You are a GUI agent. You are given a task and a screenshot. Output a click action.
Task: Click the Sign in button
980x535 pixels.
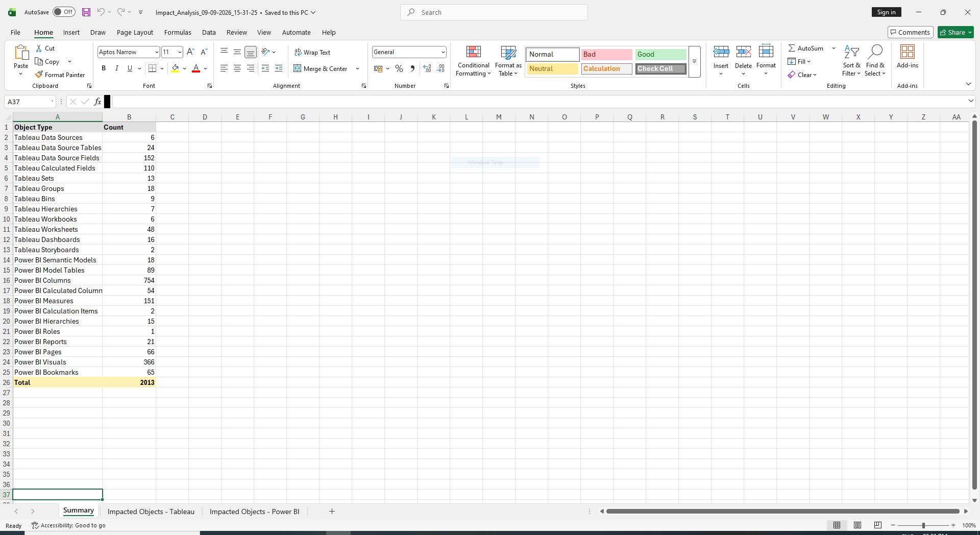887,12
